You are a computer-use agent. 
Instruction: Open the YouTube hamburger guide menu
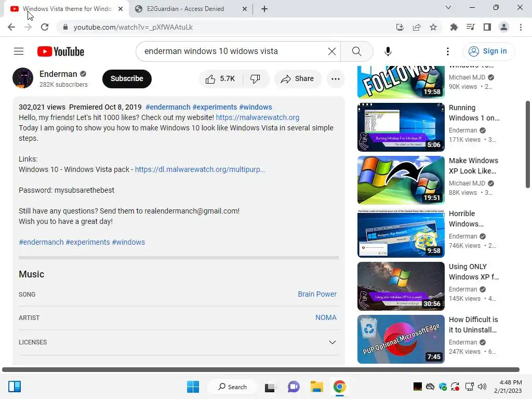(19, 51)
